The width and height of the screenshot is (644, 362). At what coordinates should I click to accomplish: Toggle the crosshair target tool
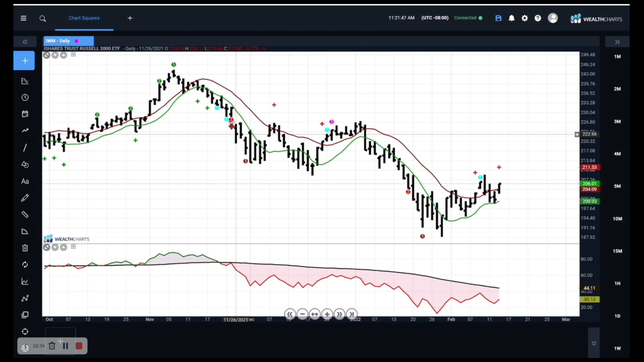25,331
